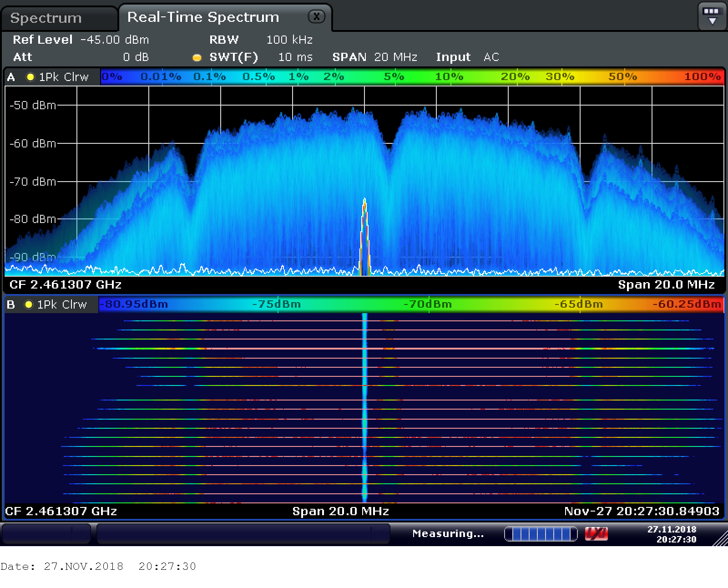Select the SPAN 20 MHz setting
This screenshot has width=728, height=588.
point(375,57)
